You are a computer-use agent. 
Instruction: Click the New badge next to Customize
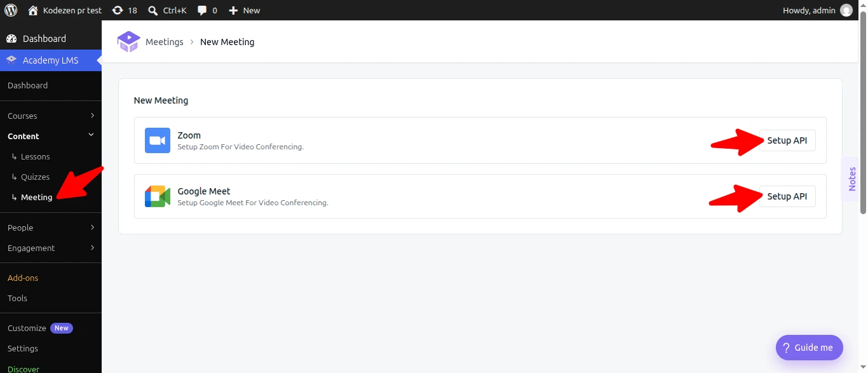pos(62,328)
